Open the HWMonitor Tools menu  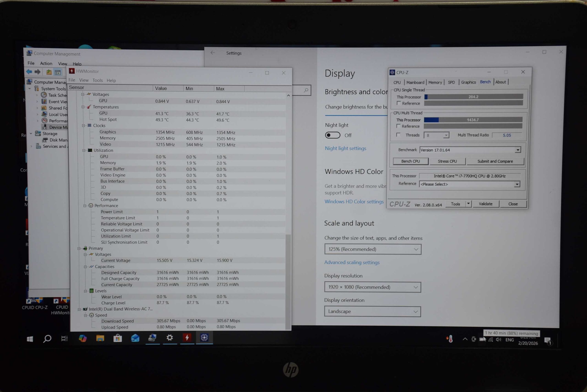tap(97, 80)
